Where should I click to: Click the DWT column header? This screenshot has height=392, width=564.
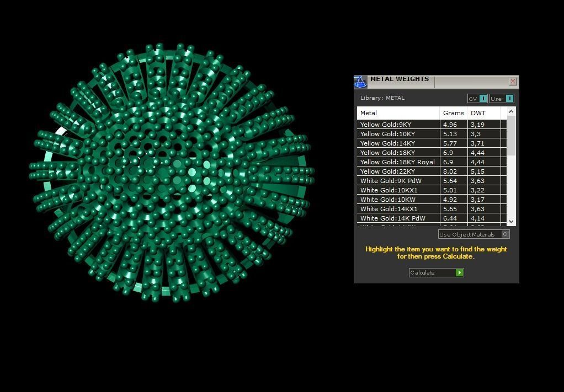click(484, 113)
